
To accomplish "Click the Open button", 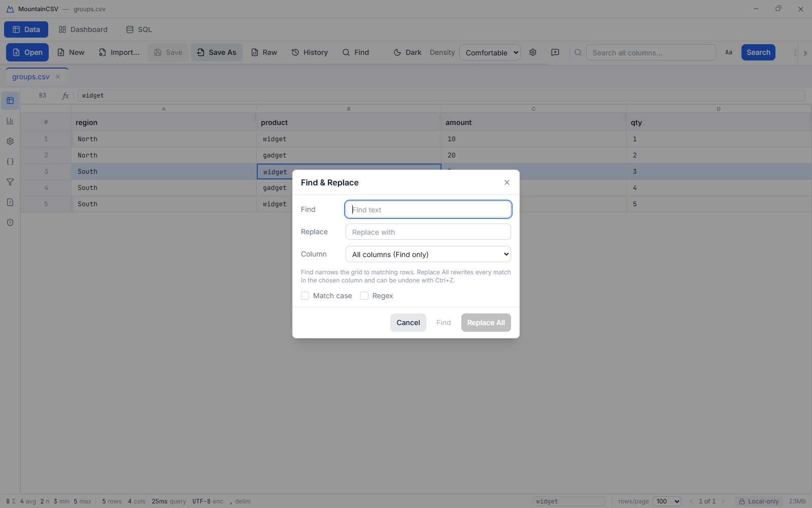I will pyautogui.click(x=27, y=52).
